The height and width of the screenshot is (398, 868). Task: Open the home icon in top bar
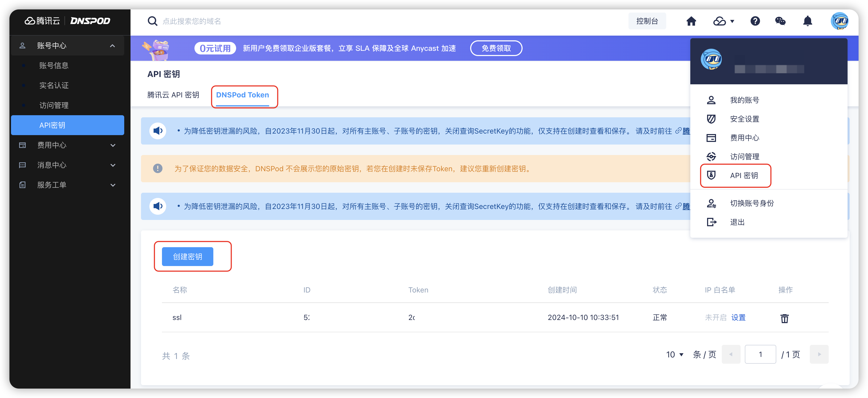[691, 21]
